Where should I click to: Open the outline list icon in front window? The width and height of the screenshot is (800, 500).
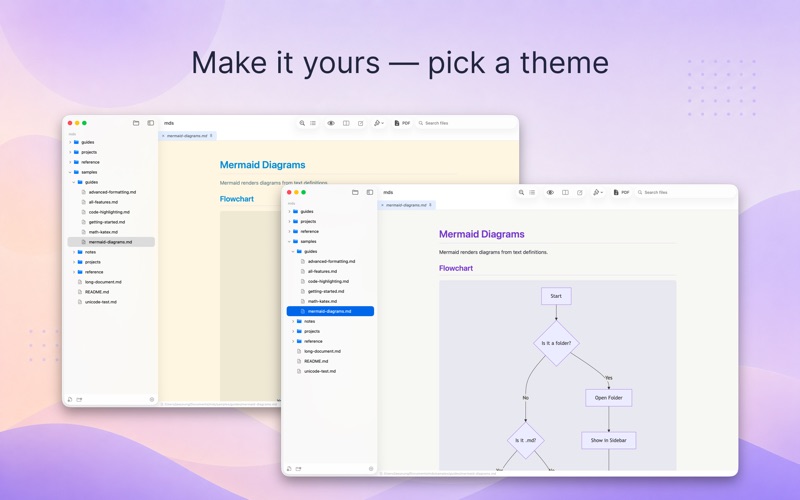tap(532, 192)
